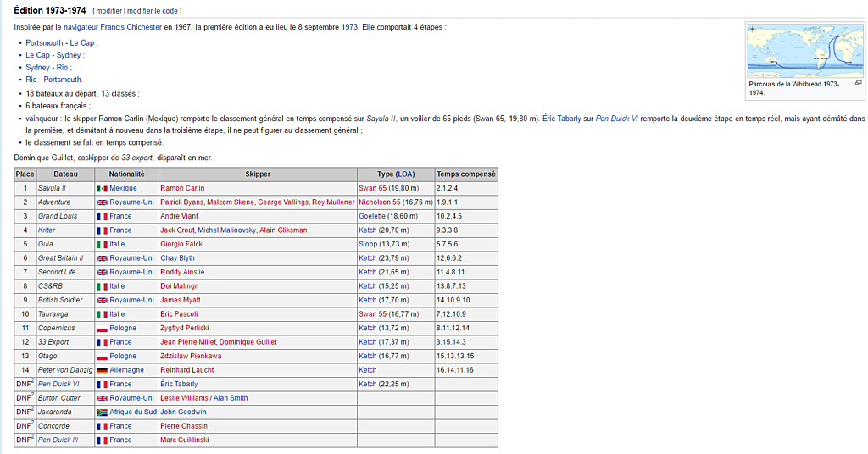Screen dimensions: 868x454
Task: Open the Doi Malingri skipper link
Action: click(x=180, y=286)
